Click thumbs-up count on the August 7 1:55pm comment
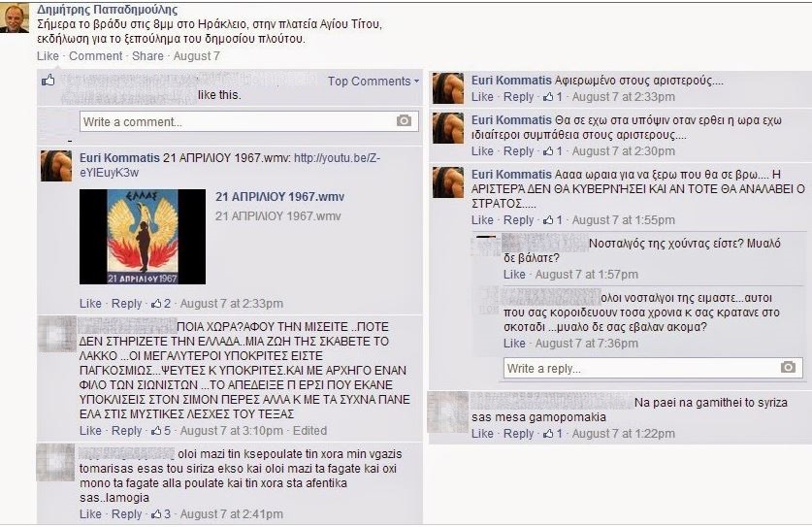 553,220
